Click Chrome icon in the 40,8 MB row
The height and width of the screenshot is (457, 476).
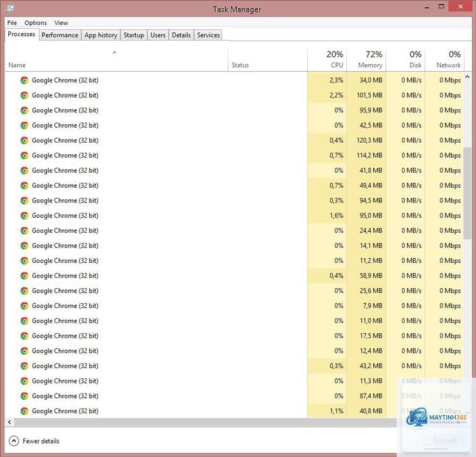coord(24,411)
